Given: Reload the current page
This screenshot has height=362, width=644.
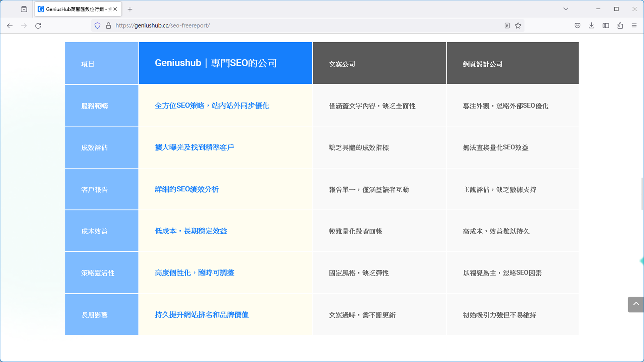Looking at the screenshot, I should pyautogui.click(x=38, y=25).
